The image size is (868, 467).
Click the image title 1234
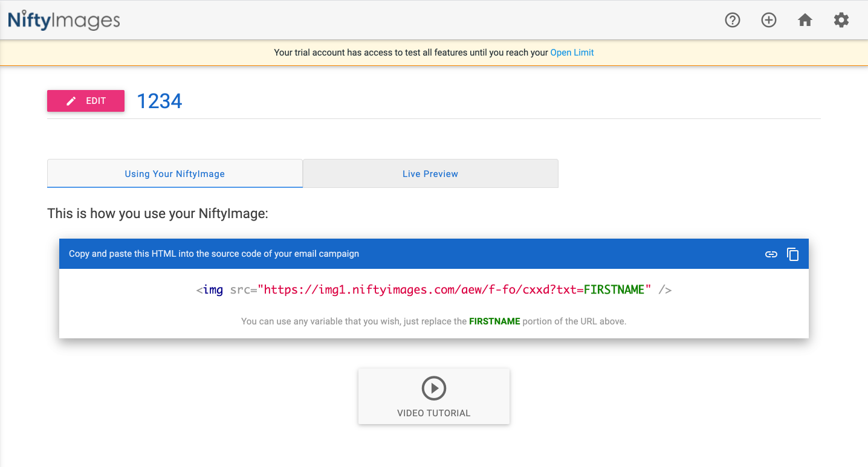pos(160,101)
